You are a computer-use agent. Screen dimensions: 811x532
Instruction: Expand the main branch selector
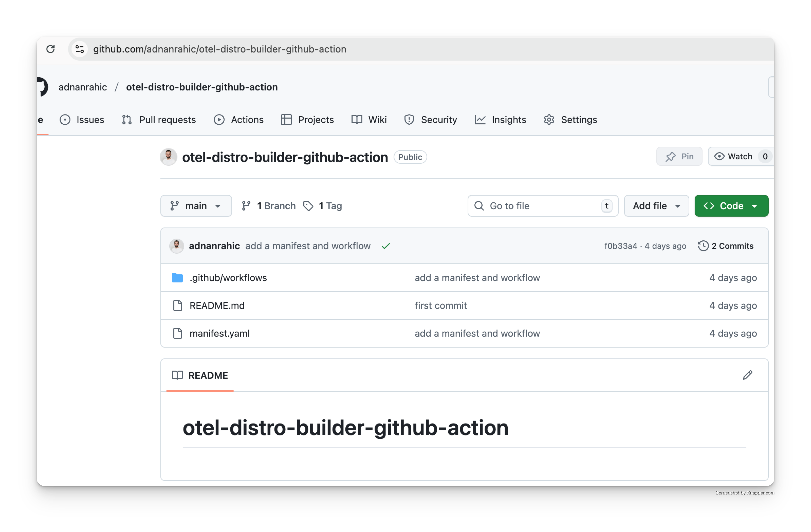coord(196,206)
